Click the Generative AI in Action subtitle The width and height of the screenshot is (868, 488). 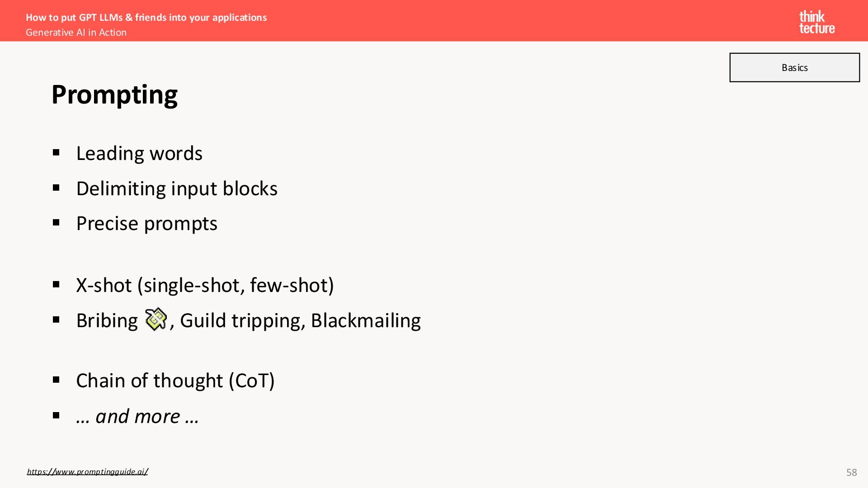76,33
